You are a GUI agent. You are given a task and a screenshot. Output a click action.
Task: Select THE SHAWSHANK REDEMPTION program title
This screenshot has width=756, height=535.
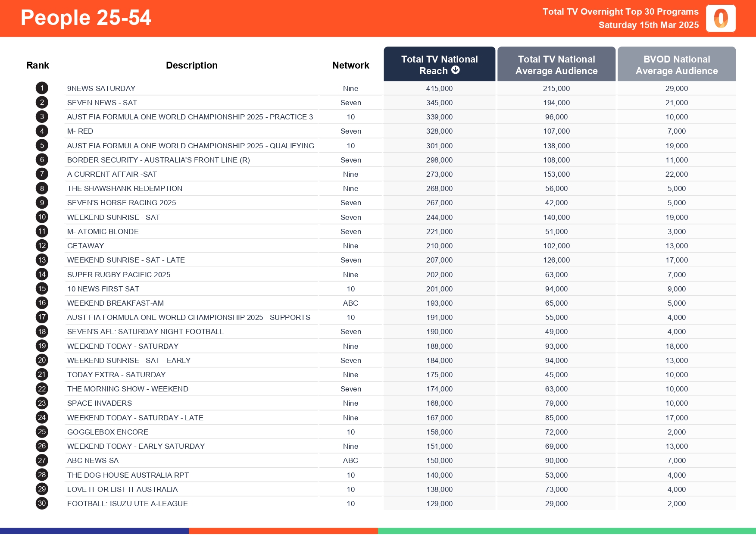point(125,188)
